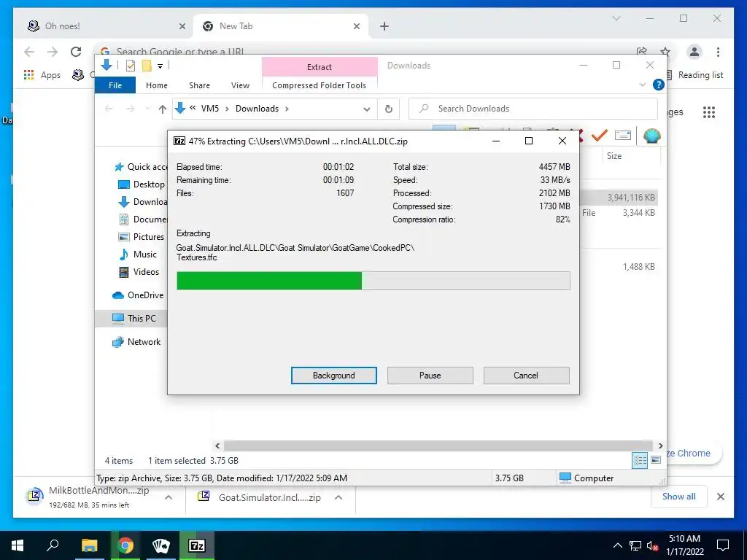
Task: Open Chrome three-dot menu
Action: point(718,52)
